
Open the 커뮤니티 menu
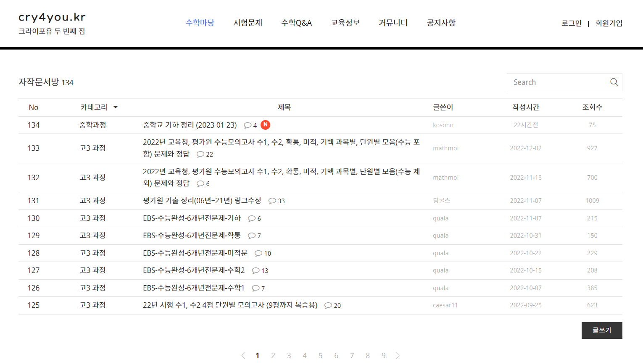click(393, 23)
